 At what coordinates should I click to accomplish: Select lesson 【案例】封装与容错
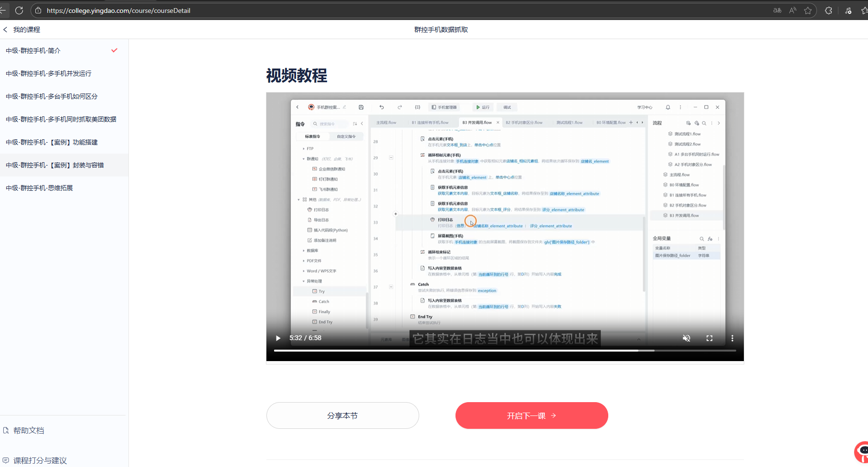(64, 165)
